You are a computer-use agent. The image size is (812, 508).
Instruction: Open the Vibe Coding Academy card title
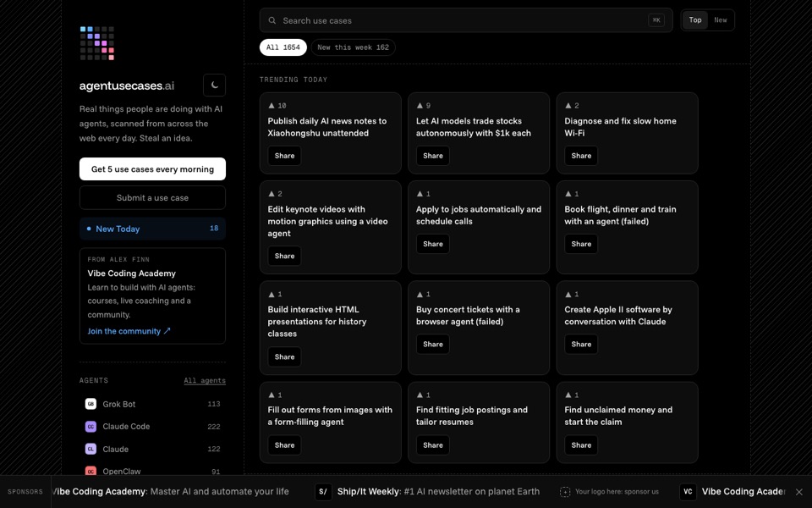pos(132,273)
